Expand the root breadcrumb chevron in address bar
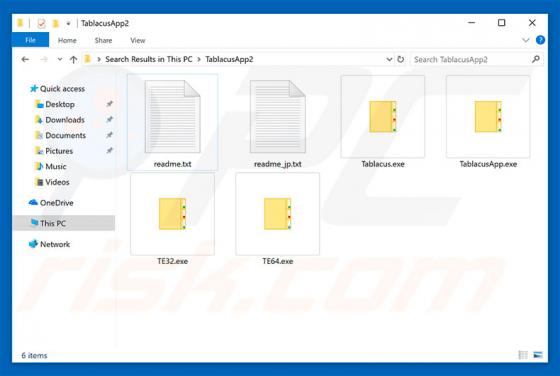The image size is (560, 376). point(99,59)
